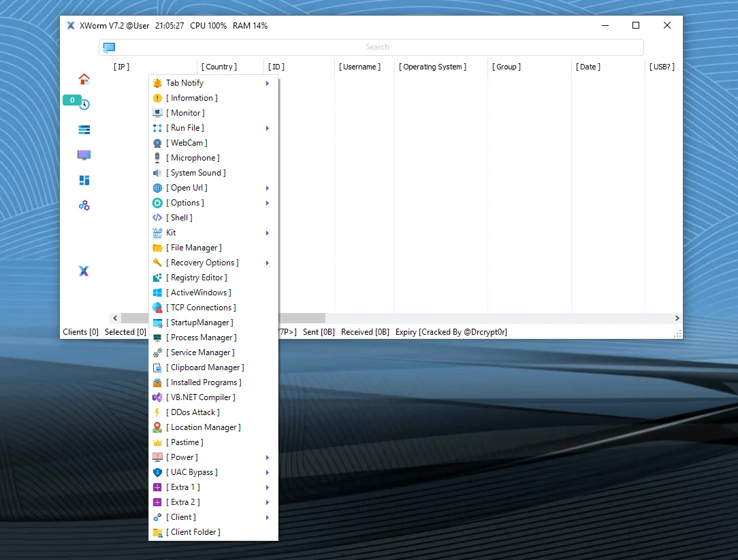Click the Clients [0] status label
The image size is (738, 560).
[80, 331]
